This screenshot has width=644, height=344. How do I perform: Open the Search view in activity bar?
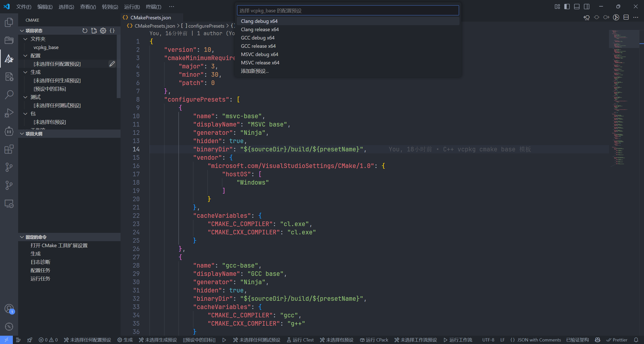[9, 95]
